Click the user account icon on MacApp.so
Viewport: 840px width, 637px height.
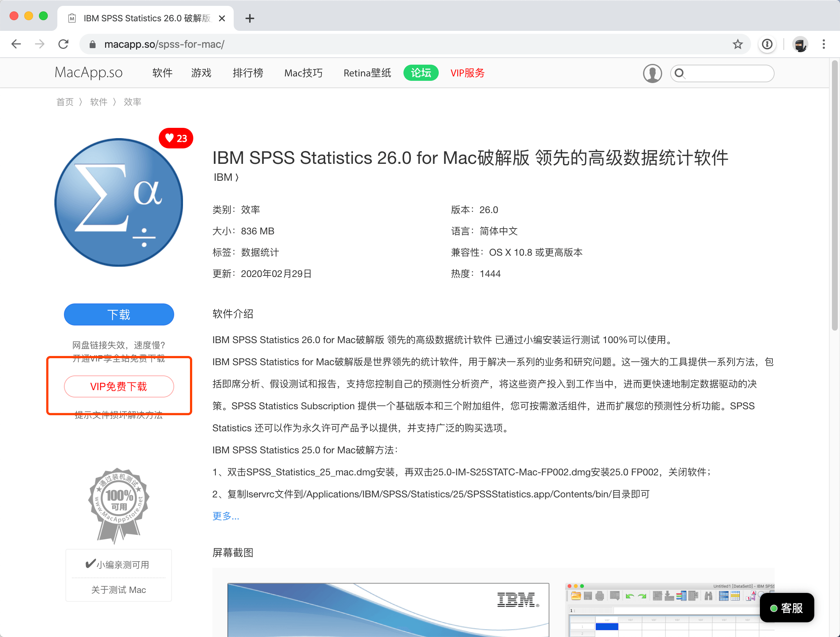652,73
